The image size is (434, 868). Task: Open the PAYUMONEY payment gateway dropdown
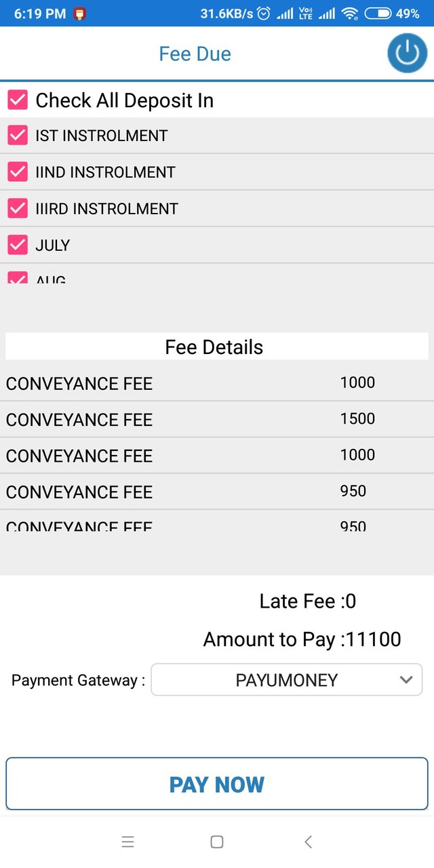(286, 680)
